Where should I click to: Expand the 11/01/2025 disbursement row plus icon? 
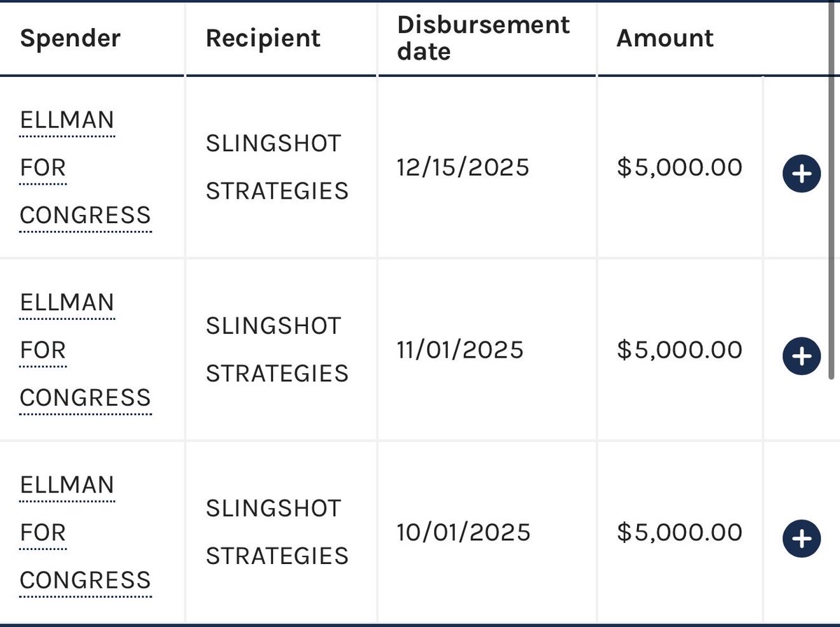pos(801,356)
